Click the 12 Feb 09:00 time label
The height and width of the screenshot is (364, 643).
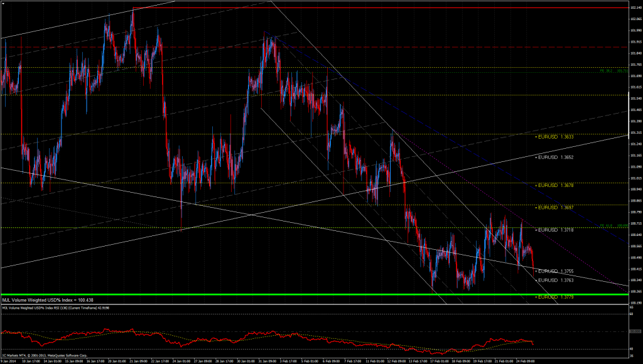click(x=396, y=361)
